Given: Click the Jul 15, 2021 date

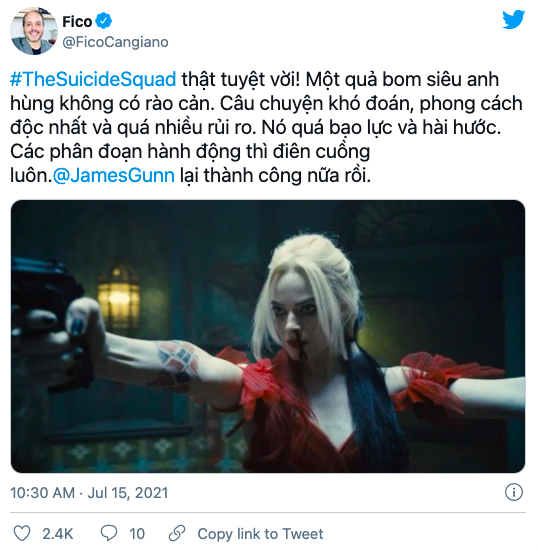Looking at the screenshot, I should [128, 493].
